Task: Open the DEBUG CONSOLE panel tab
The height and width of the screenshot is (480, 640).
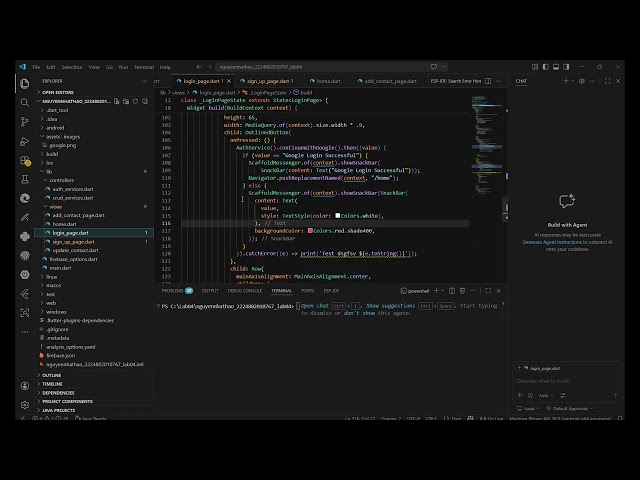Action: pyautogui.click(x=244, y=291)
